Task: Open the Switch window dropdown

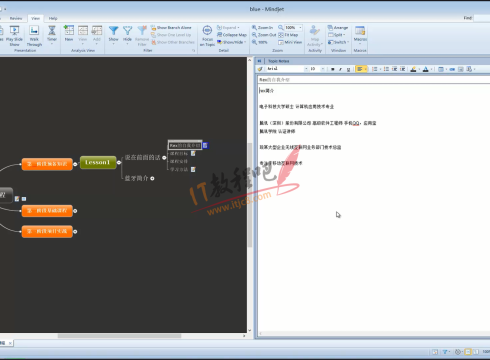Action: pos(338,42)
